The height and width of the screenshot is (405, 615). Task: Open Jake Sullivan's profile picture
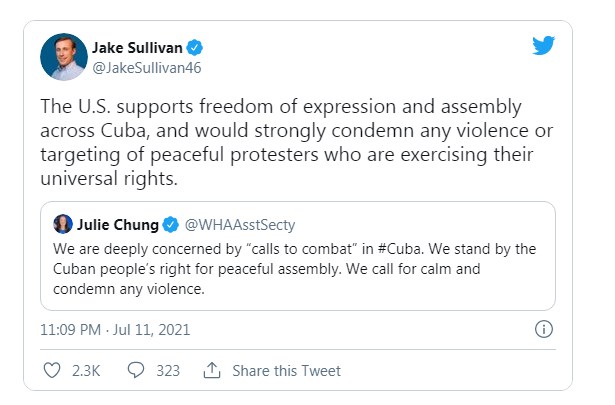pyautogui.click(x=64, y=57)
